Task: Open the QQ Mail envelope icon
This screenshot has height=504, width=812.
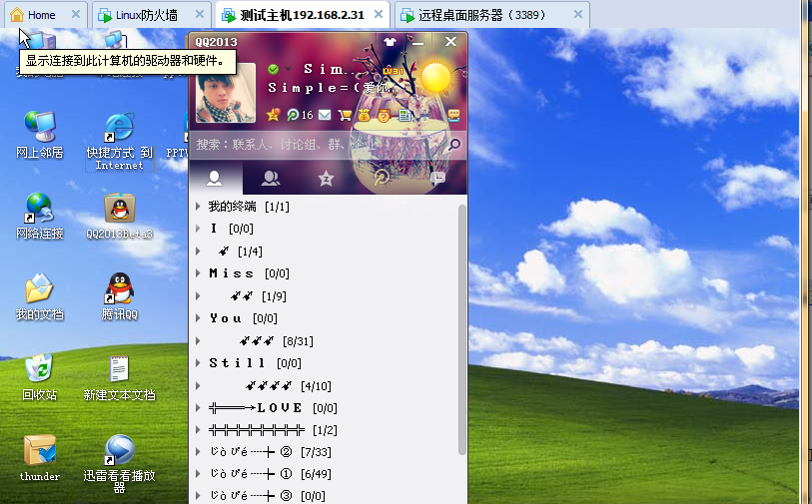Action: pos(325,115)
